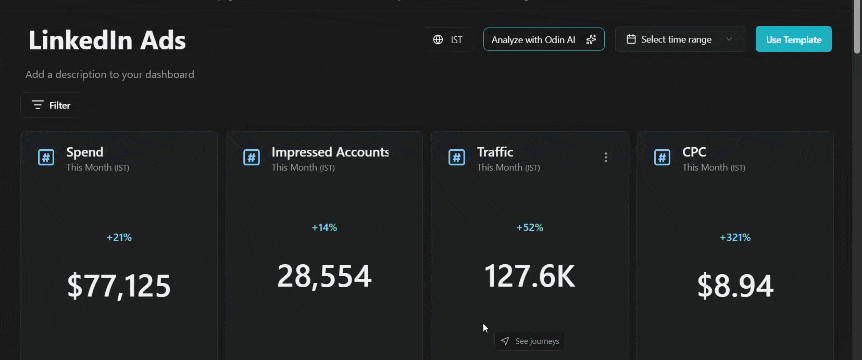Click This Month (IST) under Spend

[x=98, y=168]
